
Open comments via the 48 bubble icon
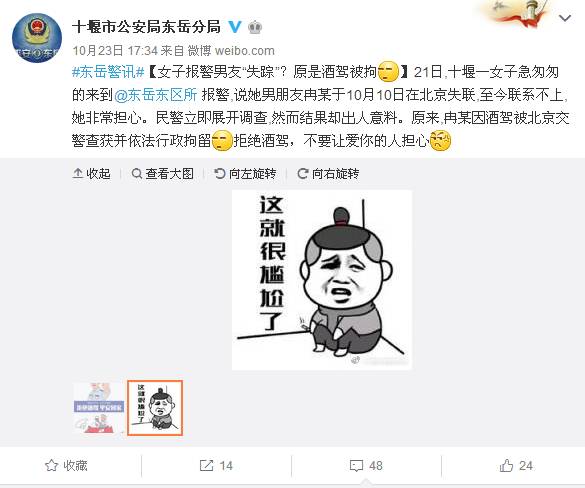(366, 466)
